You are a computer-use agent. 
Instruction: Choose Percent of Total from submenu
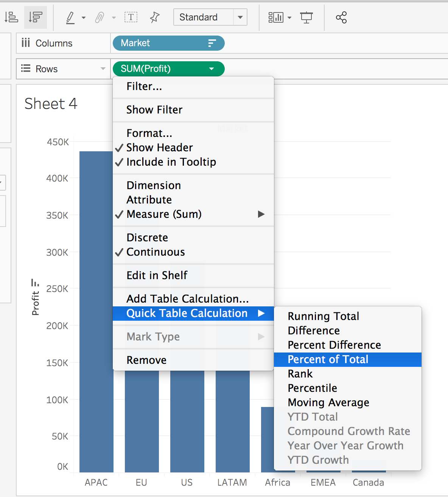point(328,359)
